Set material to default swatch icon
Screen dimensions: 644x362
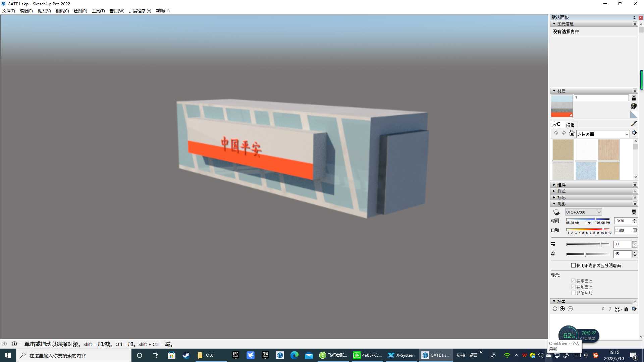tap(634, 115)
